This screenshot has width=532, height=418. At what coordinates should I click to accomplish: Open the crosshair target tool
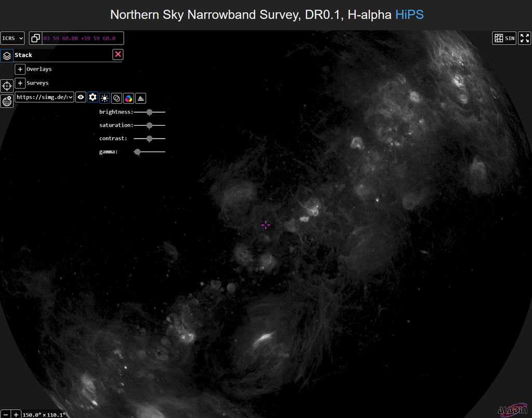pos(7,86)
